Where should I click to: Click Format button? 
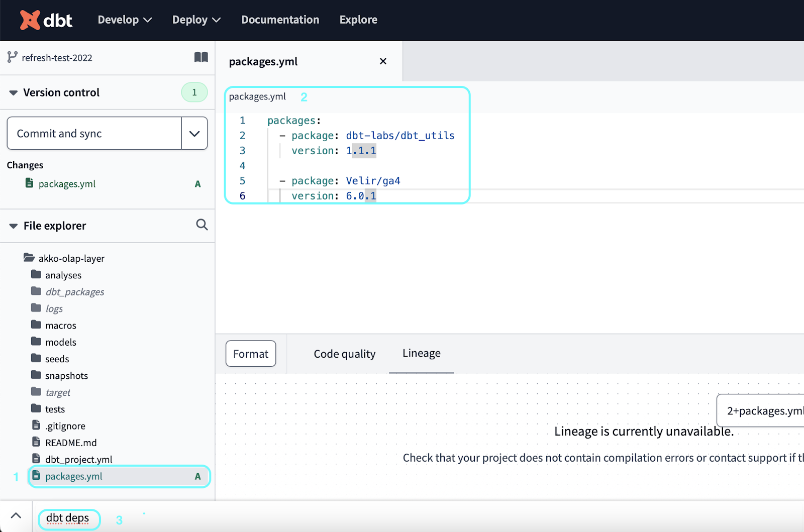pos(251,354)
